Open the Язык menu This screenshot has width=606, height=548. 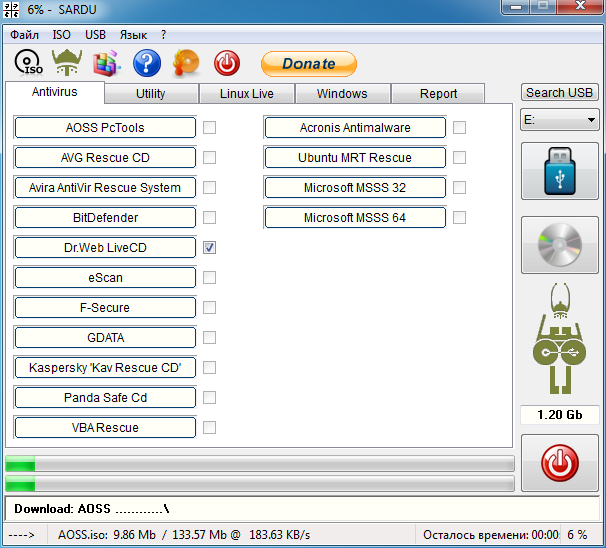pyautogui.click(x=133, y=35)
